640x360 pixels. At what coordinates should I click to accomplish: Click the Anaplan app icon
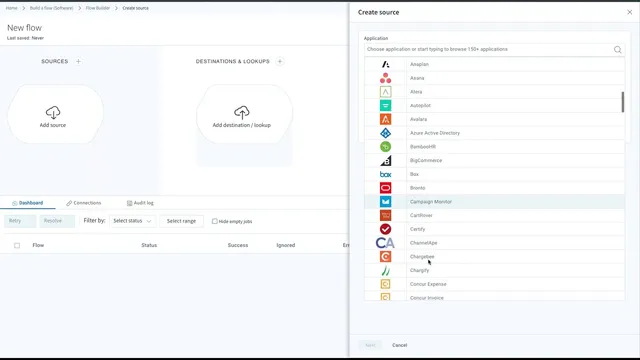pos(385,64)
